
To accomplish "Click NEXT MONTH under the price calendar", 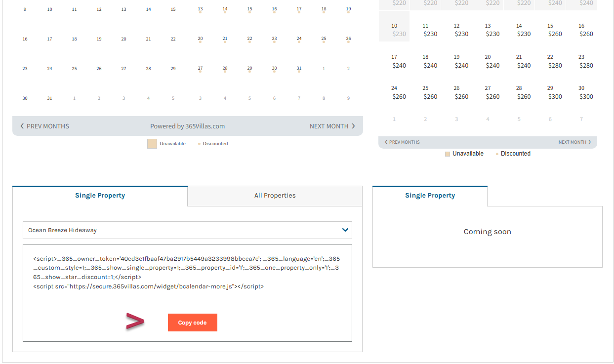I will click(574, 142).
